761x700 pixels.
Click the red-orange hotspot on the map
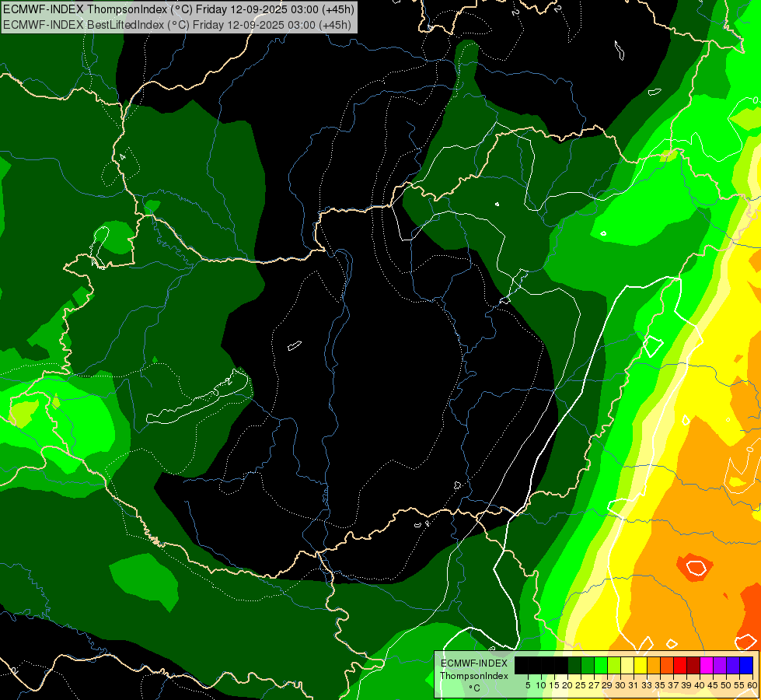694,566
